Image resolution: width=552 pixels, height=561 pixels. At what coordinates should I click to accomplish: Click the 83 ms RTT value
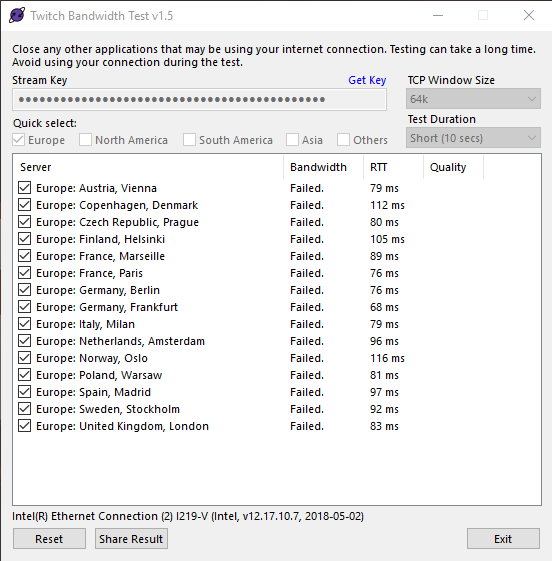tap(384, 426)
